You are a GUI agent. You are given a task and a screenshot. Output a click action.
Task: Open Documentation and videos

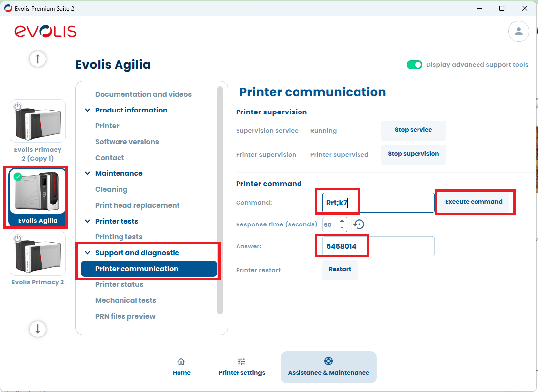point(143,94)
